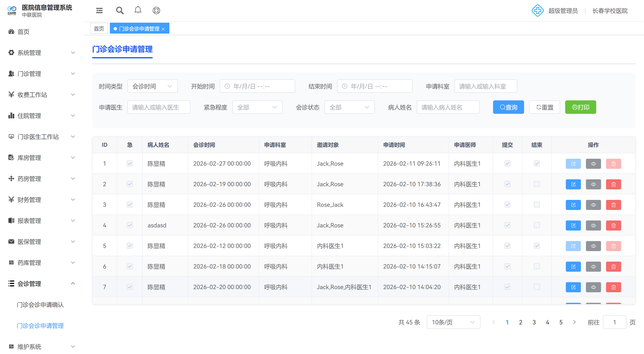Click the 病人姓名 input field

(x=448, y=108)
